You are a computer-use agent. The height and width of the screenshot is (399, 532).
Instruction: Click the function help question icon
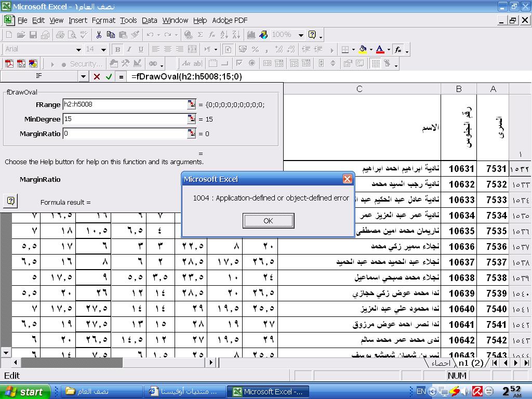(x=10, y=201)
